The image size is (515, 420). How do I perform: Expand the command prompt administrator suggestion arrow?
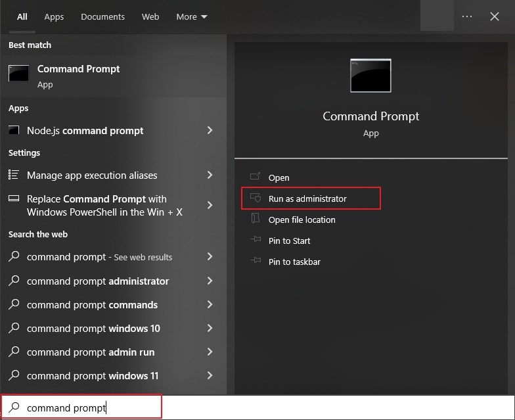tap(210, 281)
